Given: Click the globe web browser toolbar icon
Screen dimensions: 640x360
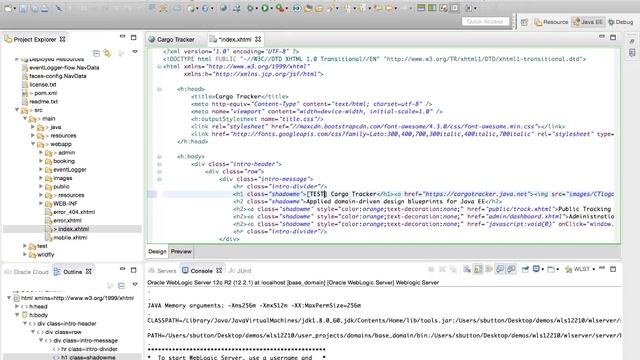Looking at the screenshot, I should click(223, 8).
